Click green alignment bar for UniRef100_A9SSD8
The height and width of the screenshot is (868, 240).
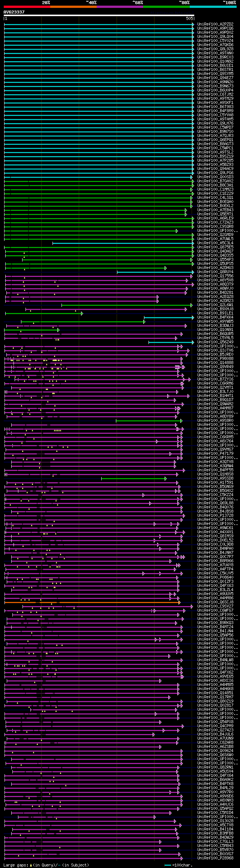134,478
